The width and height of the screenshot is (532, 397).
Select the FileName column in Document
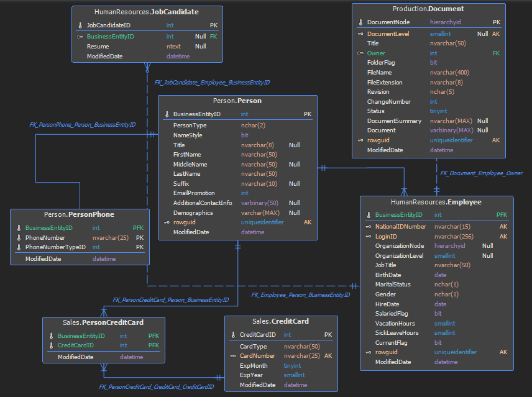click(x=428, y=73)
